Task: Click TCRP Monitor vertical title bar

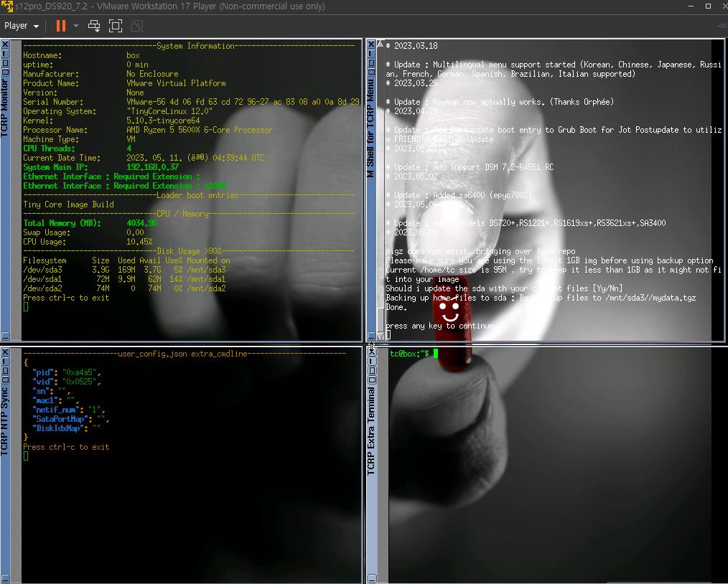Action: pyautogui.click(x=5, y=108)
